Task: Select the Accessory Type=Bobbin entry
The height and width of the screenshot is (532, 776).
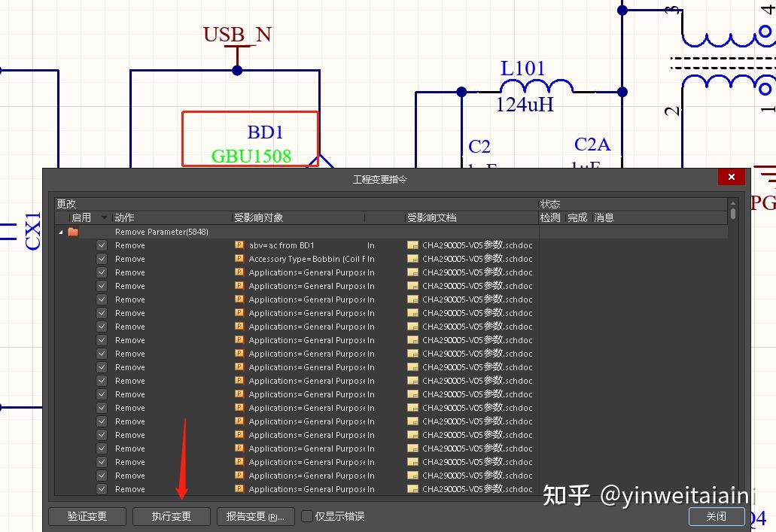Action: (307, 258)
